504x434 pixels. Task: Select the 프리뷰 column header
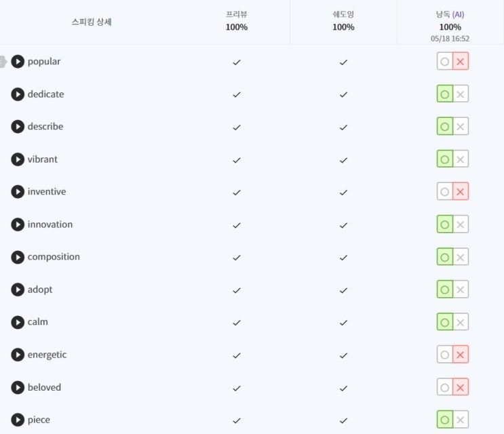point(237,21)
